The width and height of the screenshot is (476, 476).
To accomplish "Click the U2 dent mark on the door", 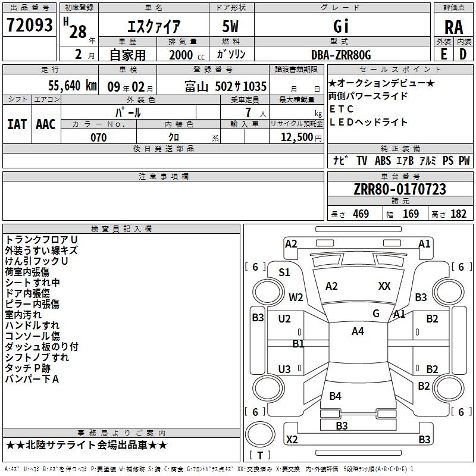I will [x=284, y=319].
